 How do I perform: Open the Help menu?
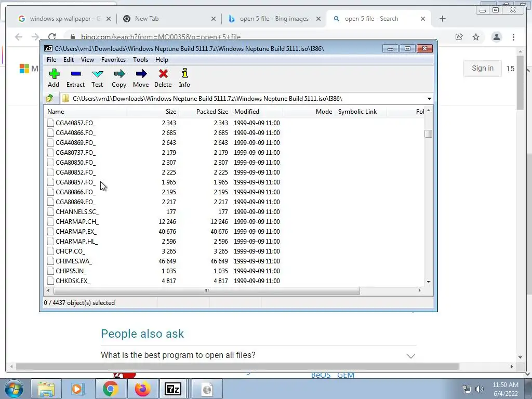[x=162, y=60]
